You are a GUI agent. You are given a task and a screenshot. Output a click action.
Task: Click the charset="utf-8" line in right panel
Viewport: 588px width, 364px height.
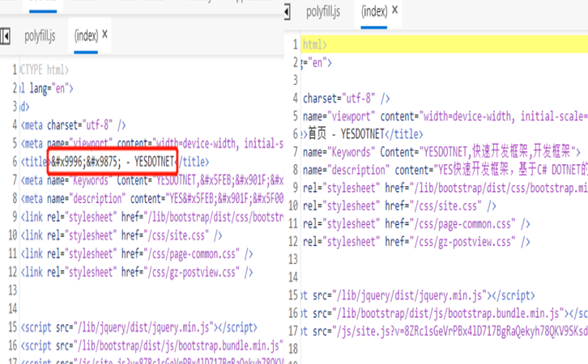346,99
